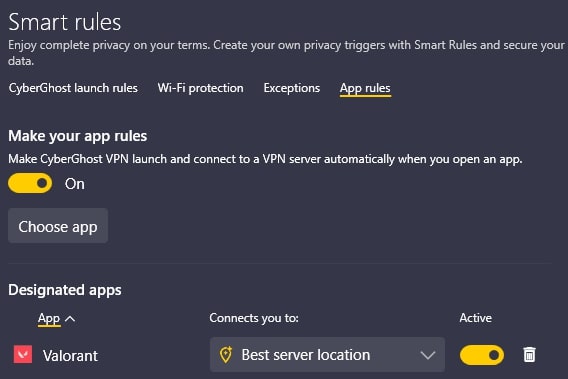Image resolution: width=568 pixels, height=379 pixels.
Task: Select the Valorant app name
Action: 70,355
